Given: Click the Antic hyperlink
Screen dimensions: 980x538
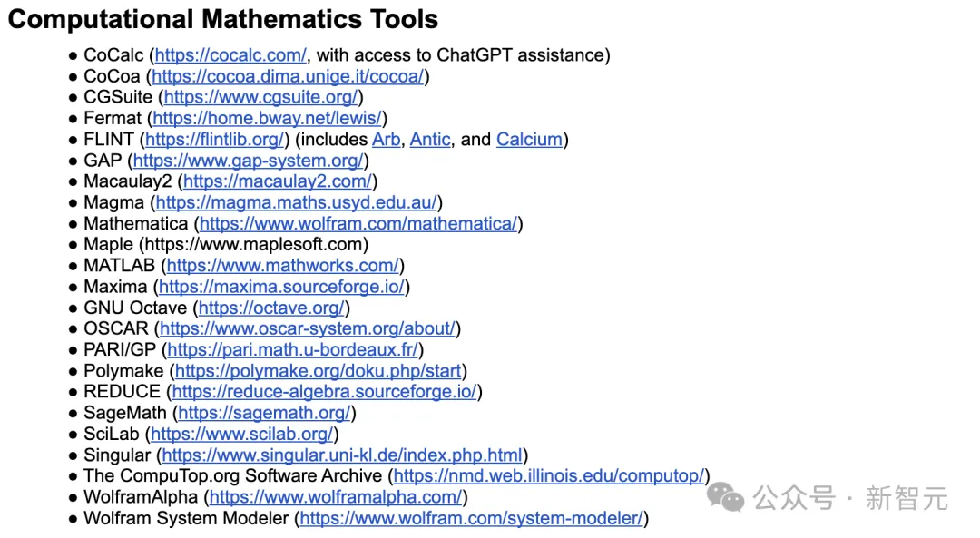Looking at the screenshot, I should 430,140.
